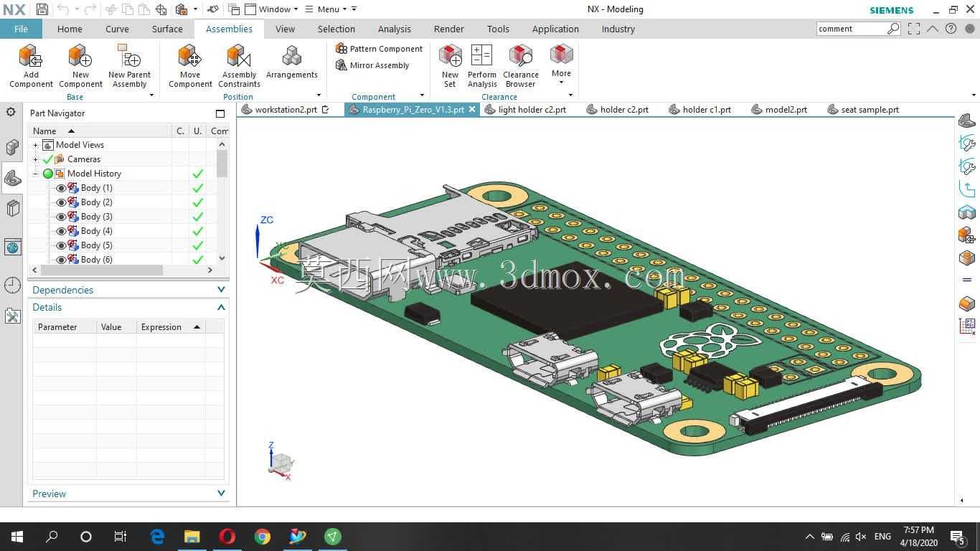This screenshot has width=980, height=551.
Task: Expand the Cameras tree node
Action: coord(35,159)
